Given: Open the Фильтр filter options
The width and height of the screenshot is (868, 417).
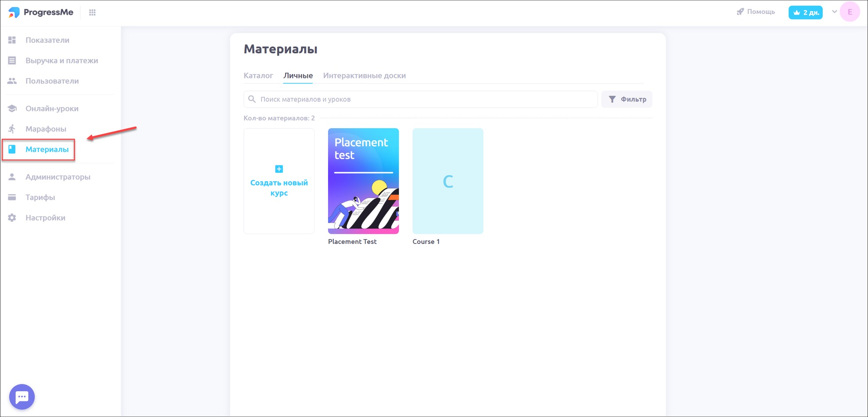Looking at the screenshot, I should pyautogui.click(x=627, y=99).
